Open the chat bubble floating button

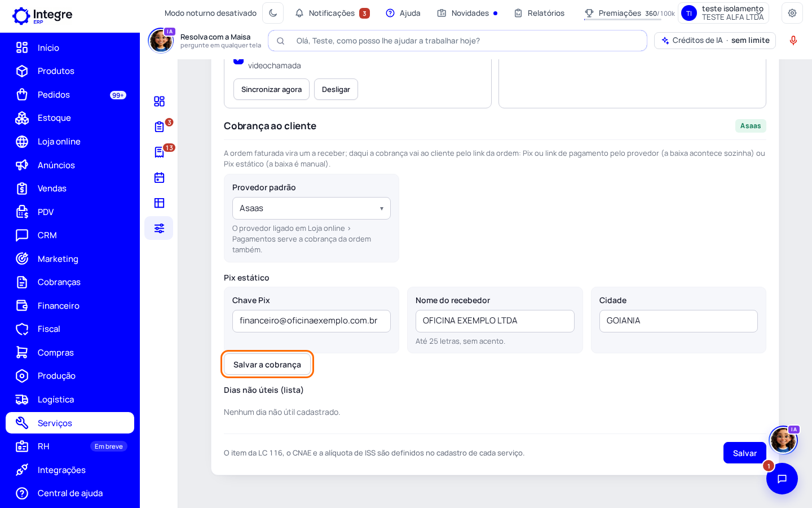(x=782, y=479)
